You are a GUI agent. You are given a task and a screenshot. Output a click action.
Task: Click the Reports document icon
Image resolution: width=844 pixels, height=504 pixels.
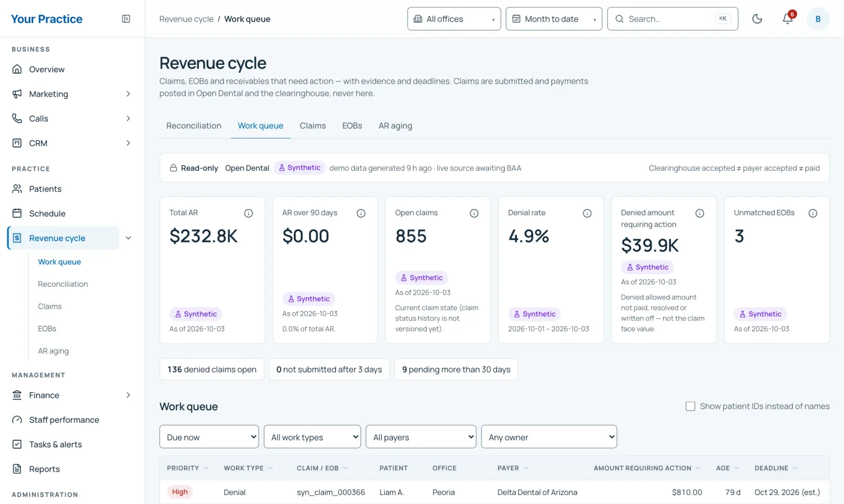coord(17,469)
